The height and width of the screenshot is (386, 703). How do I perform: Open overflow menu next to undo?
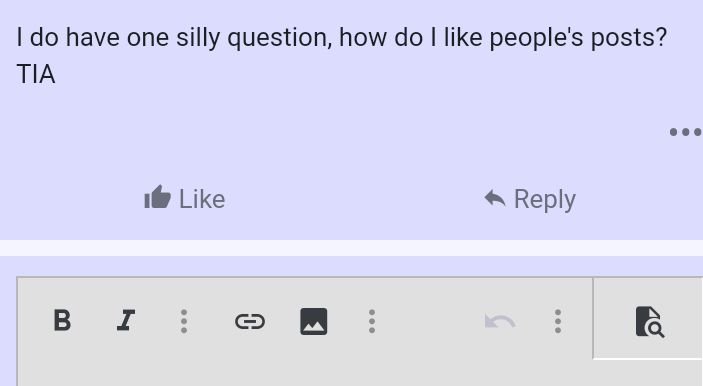[558, 321]
